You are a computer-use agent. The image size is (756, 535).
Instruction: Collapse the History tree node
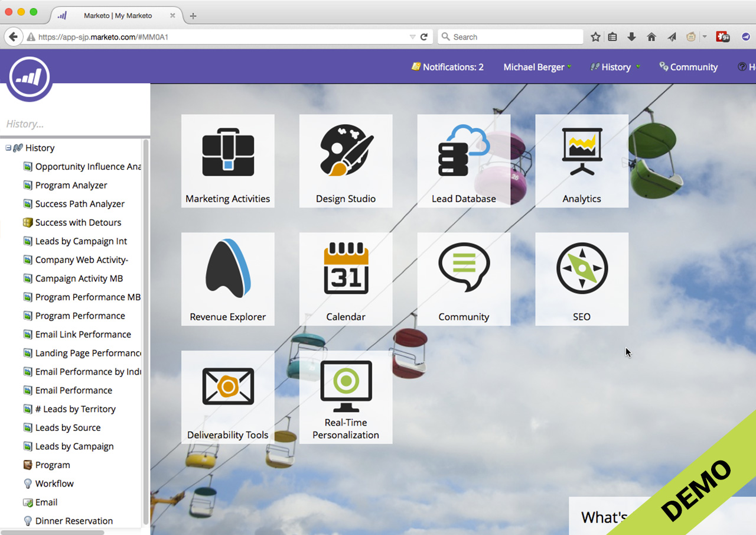pos(8,148)
